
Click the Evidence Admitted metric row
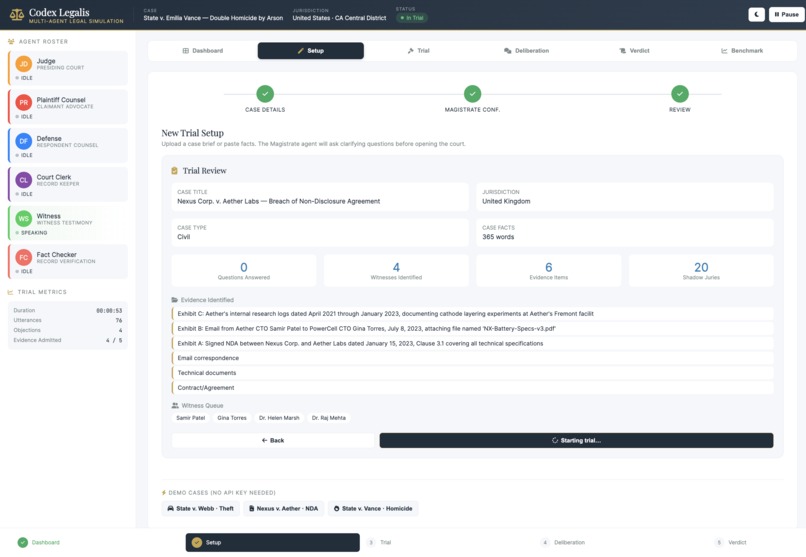(68, 340)
